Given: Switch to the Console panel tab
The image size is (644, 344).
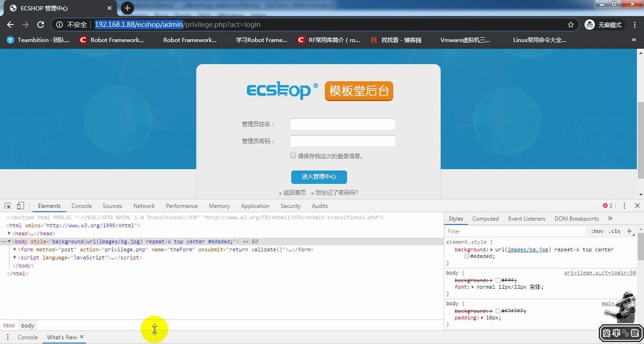Looking at the screenshot, I should [x=82, y=206].
